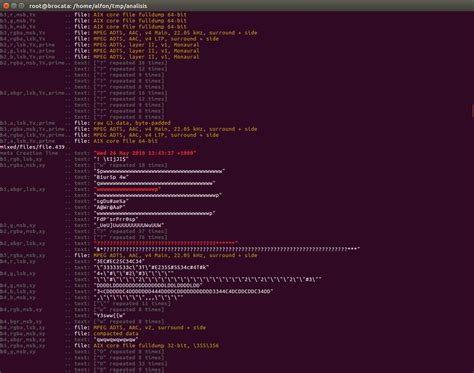
Task: Click 'MPEG ADTS, AAC, v2, surround + side' line
Action: 149,328
